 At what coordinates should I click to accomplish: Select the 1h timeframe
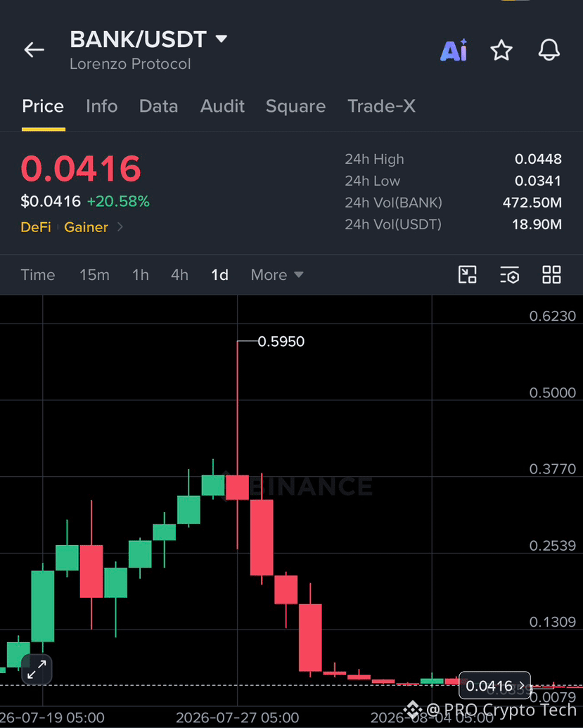141,275
